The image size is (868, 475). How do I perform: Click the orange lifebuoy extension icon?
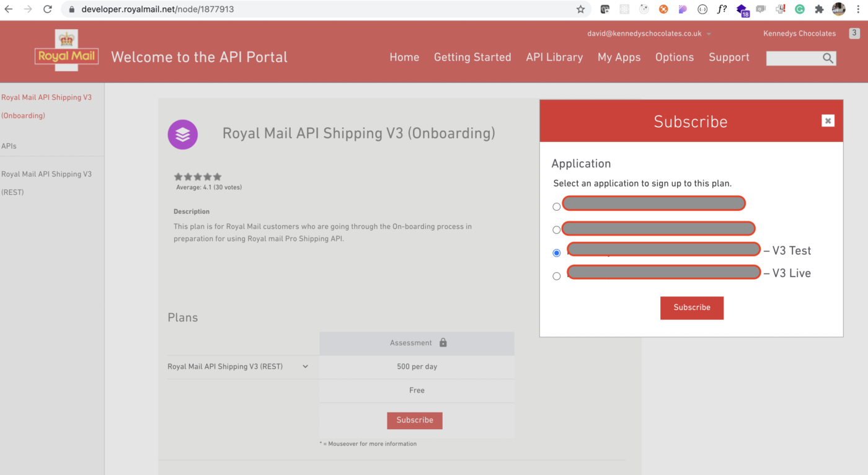663,9
